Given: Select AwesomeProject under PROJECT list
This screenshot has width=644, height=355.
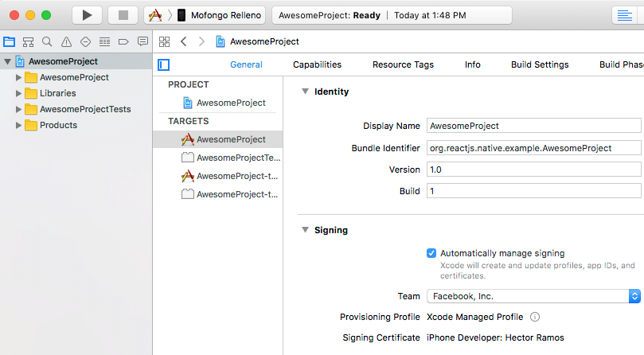Looking at the screenshot, I should pyautogui.click(x=231, y=103).
